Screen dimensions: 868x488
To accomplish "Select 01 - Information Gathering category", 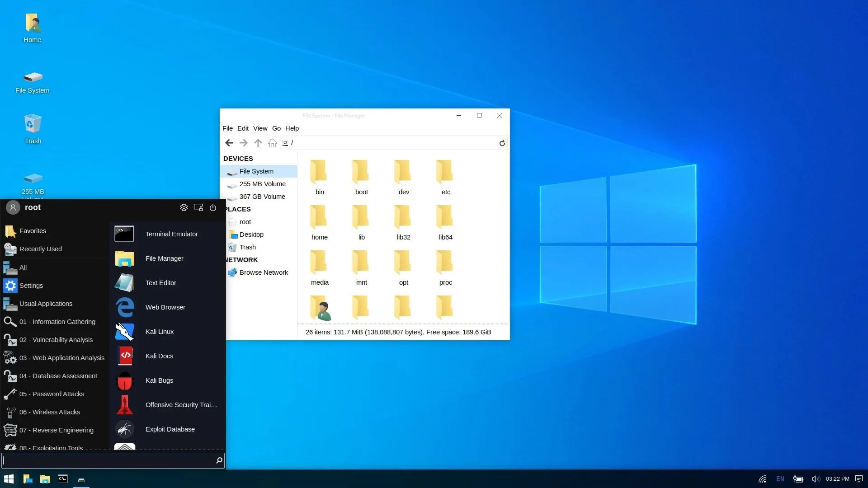I will pyautogui.click(x=55, y=322).
